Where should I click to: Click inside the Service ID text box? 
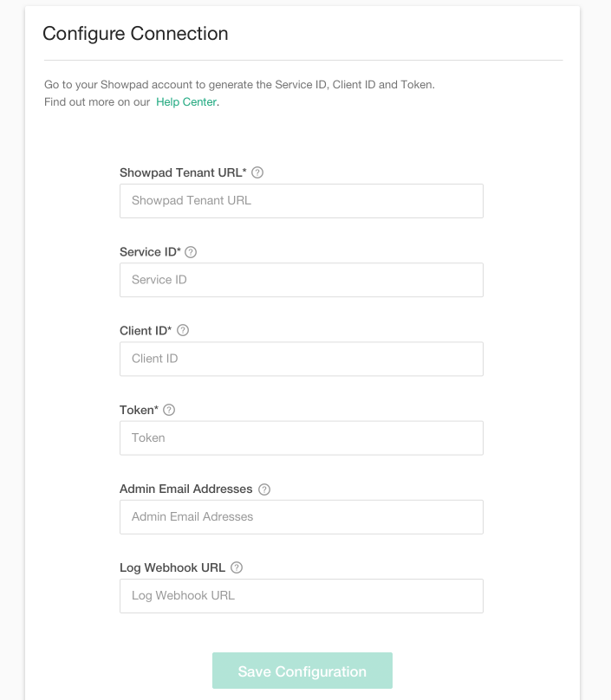301,279
